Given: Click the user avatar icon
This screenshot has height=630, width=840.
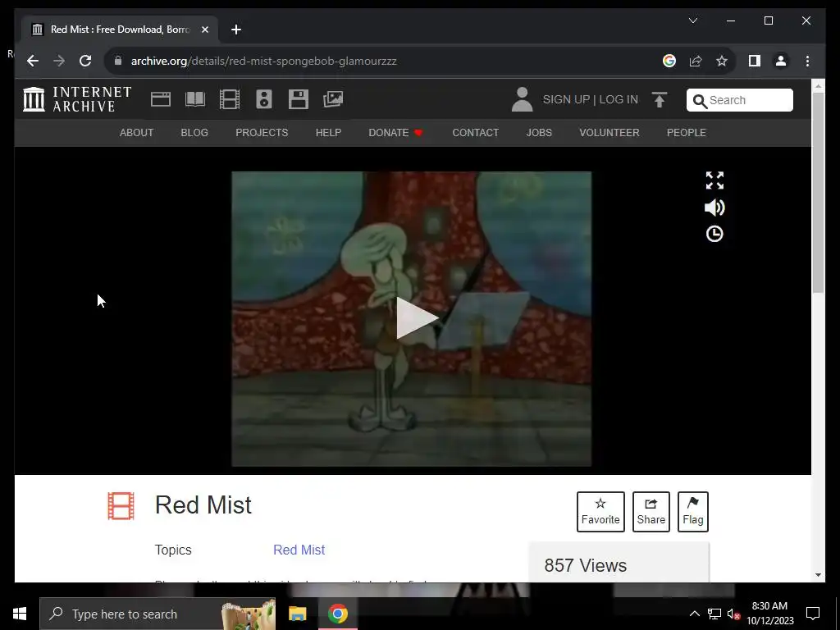Looking at the screenshot, I should (x=522, y=99).
